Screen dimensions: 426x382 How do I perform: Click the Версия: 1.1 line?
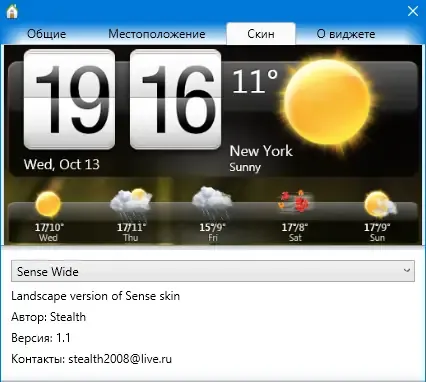(x=41, y=338)
